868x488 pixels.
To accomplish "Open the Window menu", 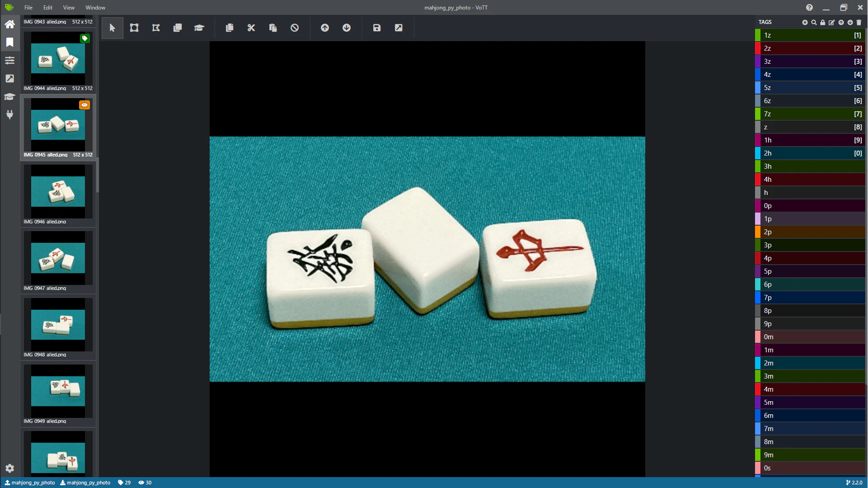I will 95,8.
